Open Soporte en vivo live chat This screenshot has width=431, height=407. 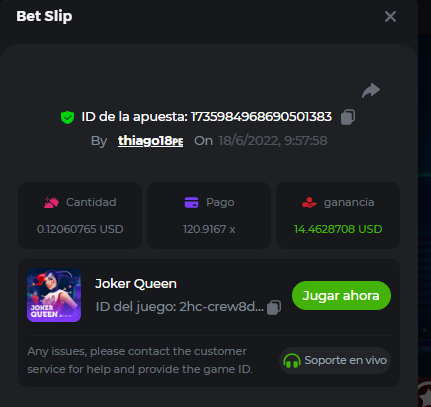click(x=335, y=360)
